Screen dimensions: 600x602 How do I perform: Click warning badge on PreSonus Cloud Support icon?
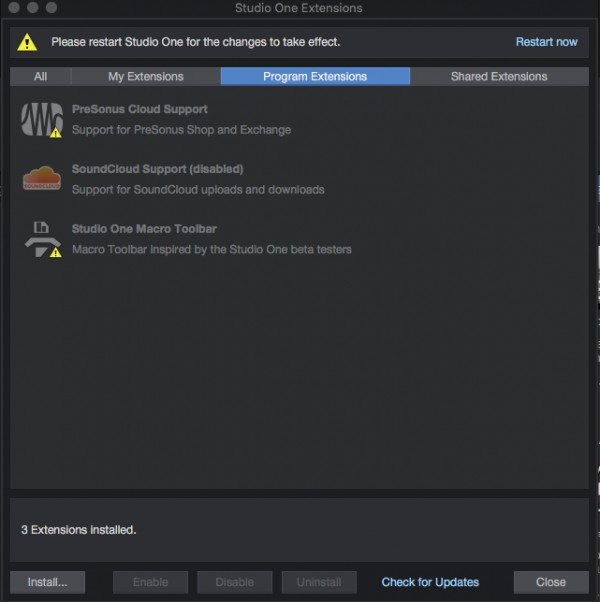[x=56, y=132]
